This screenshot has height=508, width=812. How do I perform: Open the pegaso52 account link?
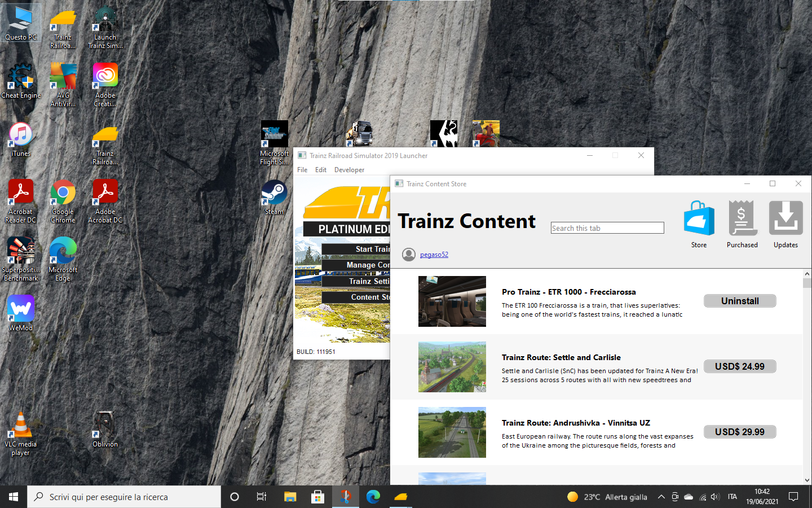click(x=434, y=255)
